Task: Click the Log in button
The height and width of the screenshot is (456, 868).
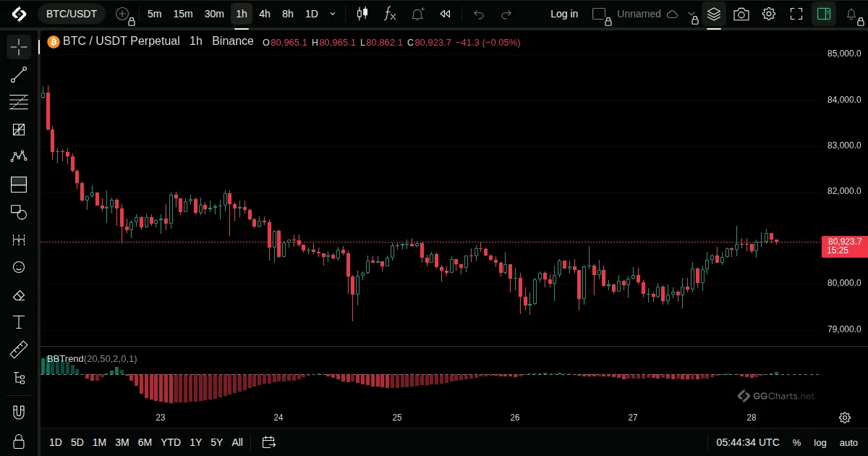Action: [x=564, y=14]
